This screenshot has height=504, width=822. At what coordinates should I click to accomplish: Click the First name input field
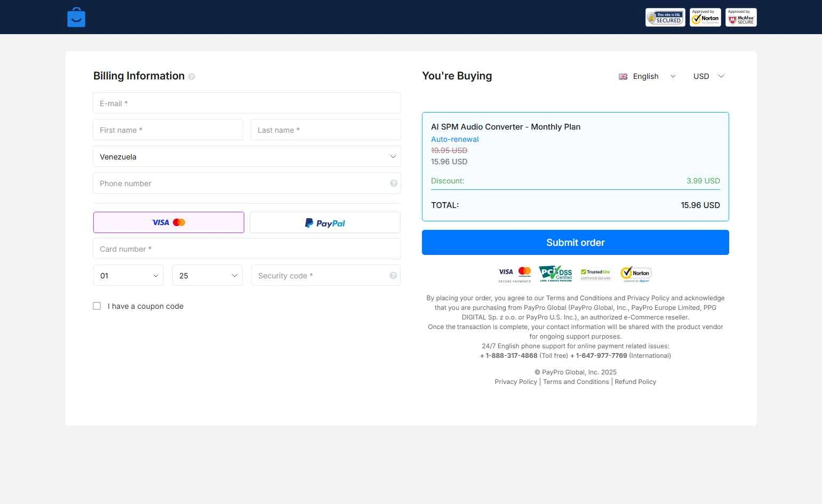(x=168, y=130)
